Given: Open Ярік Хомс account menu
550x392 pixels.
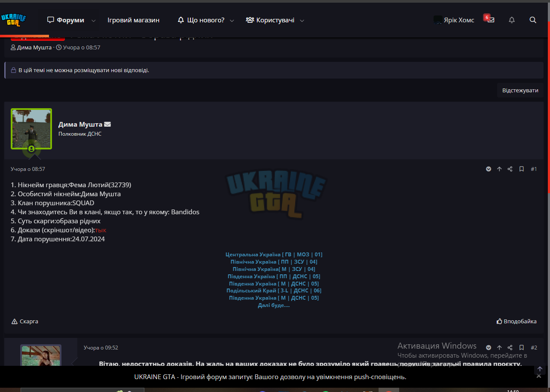Looking at the screenshot, I should point(454,20).
